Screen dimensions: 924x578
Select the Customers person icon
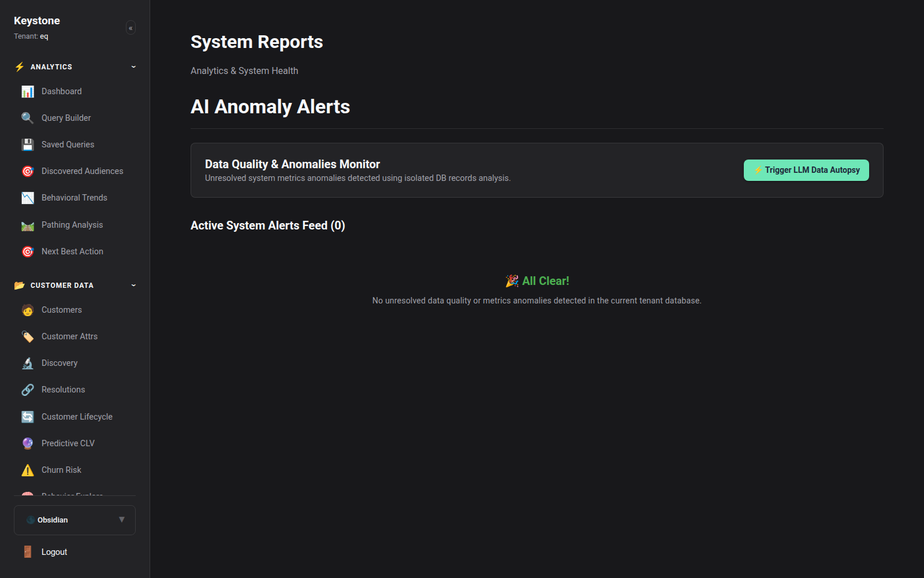coord(28,310)
